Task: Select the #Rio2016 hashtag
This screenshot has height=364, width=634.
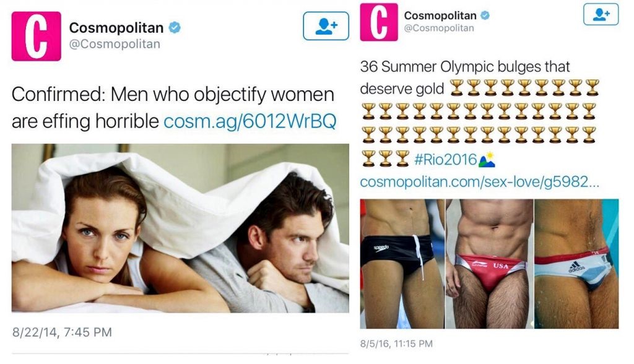Action: (445, 159)
